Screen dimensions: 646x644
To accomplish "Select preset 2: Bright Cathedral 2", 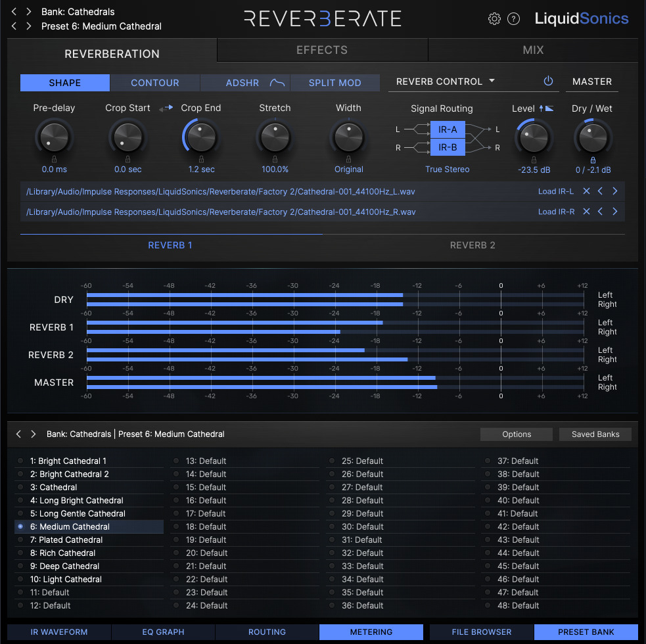I will 89,474.
